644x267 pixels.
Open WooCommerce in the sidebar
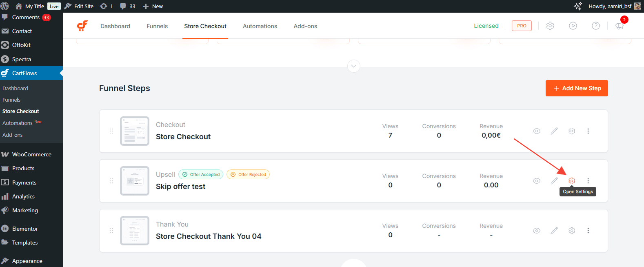(31, 154)
